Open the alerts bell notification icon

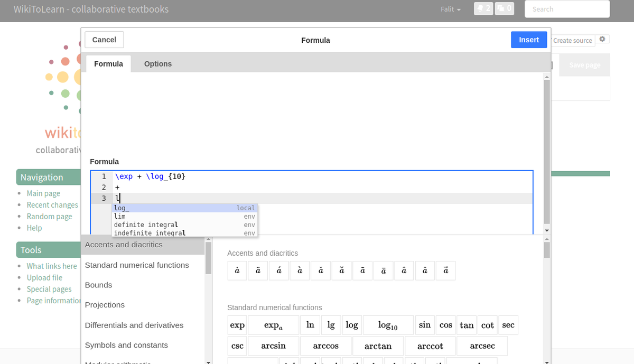tap(483, 9)
